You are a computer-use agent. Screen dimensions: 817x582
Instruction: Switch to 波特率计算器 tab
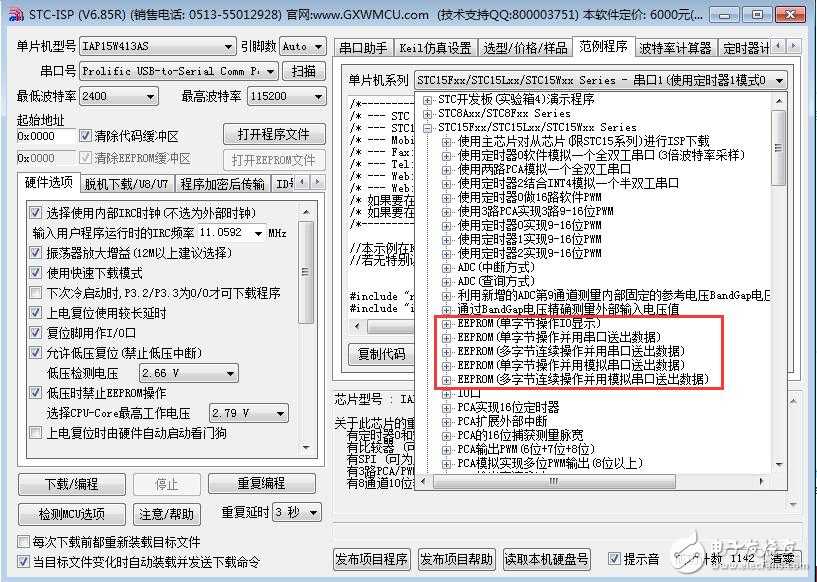pyautogui.click(x=675, y=48)
